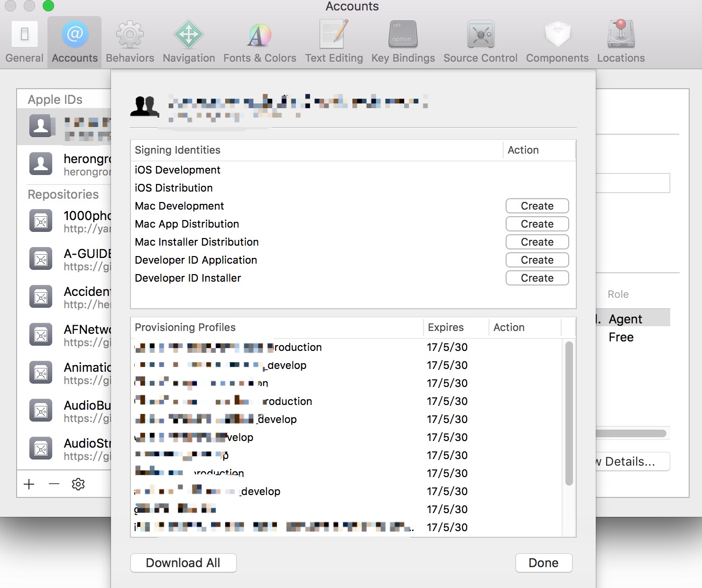Image resolution: width=702 pixels, height=588 pixels.
Task: Select the herongro Apple ID account icon
Action: tap(41, 164)
